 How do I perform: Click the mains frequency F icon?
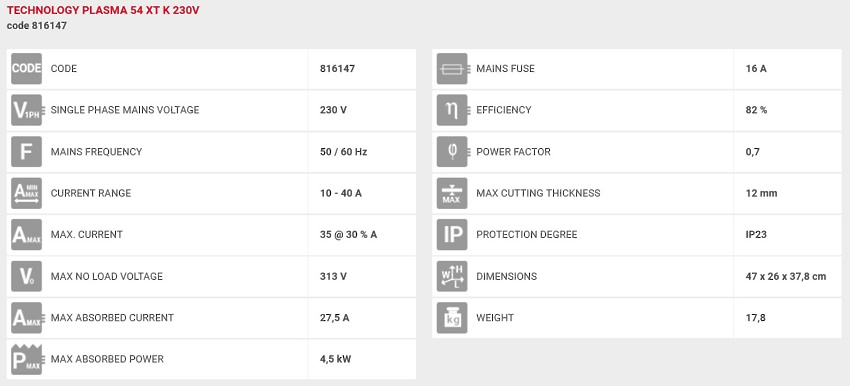point(27,152)
